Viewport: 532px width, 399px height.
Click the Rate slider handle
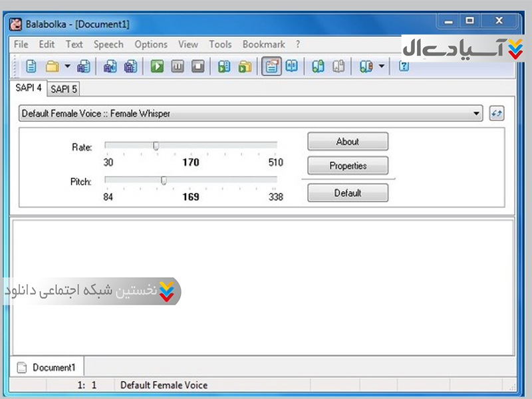click(156, 146)
